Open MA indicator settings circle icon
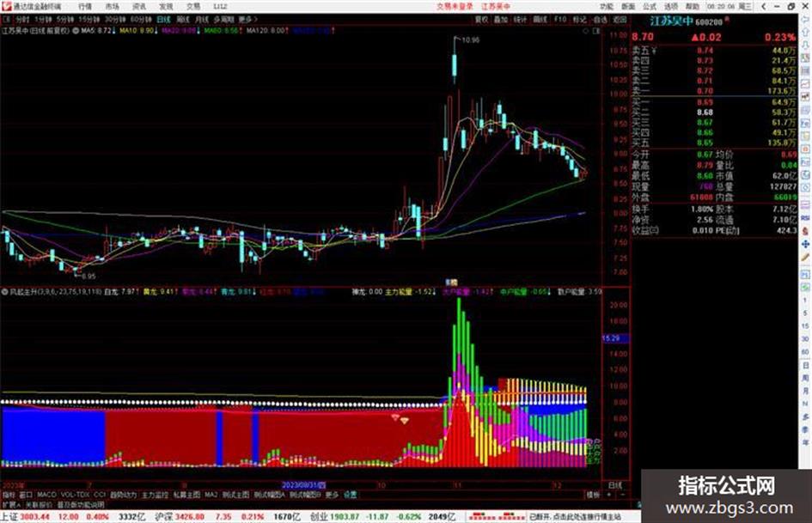The height and width of the screenshot is (523, 812). pyautogui.click(x=76, y=31)
